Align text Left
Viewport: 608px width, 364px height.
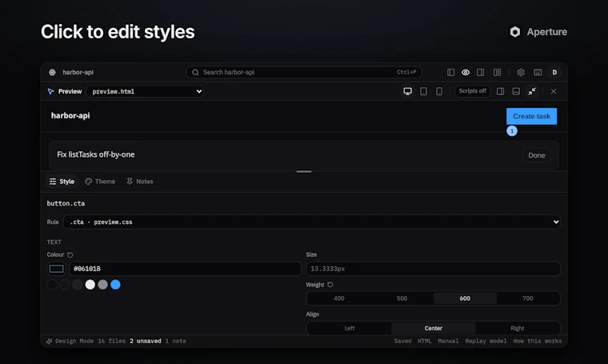(x=350, y=328)
